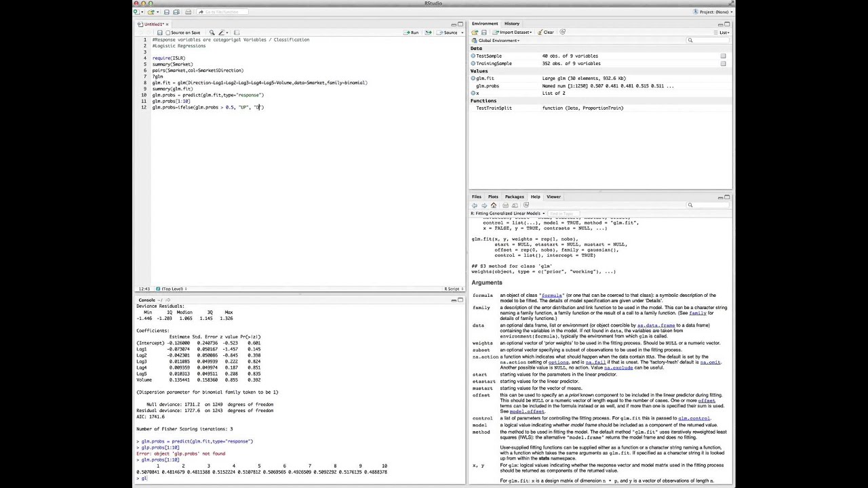Screen dimensions: 868x488
Task: Open help topic in new window
Action: pos(515,205)
